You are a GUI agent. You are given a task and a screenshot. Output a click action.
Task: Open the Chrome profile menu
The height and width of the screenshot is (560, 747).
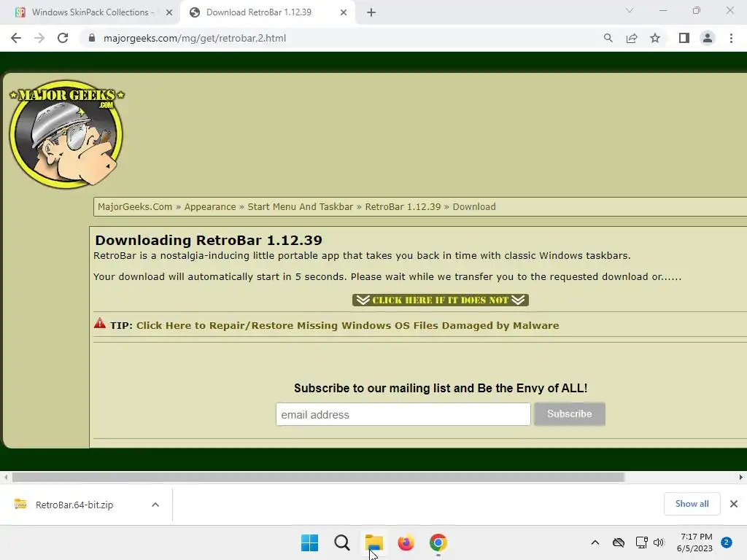[708, 38]
